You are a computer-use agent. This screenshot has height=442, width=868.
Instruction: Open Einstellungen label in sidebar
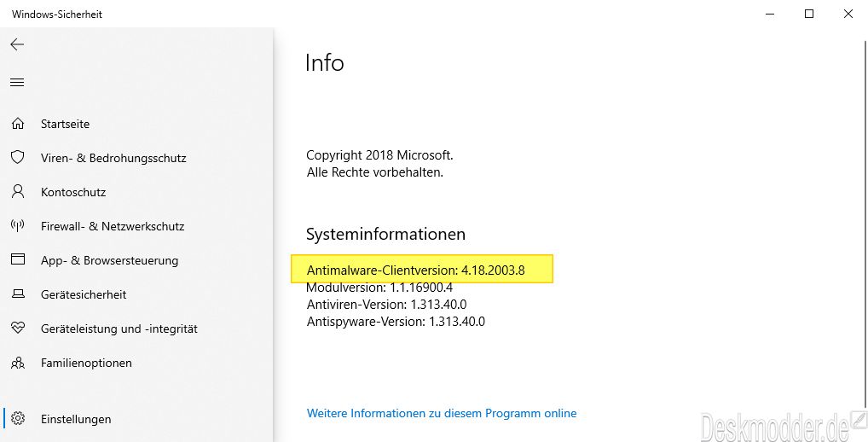76,419
